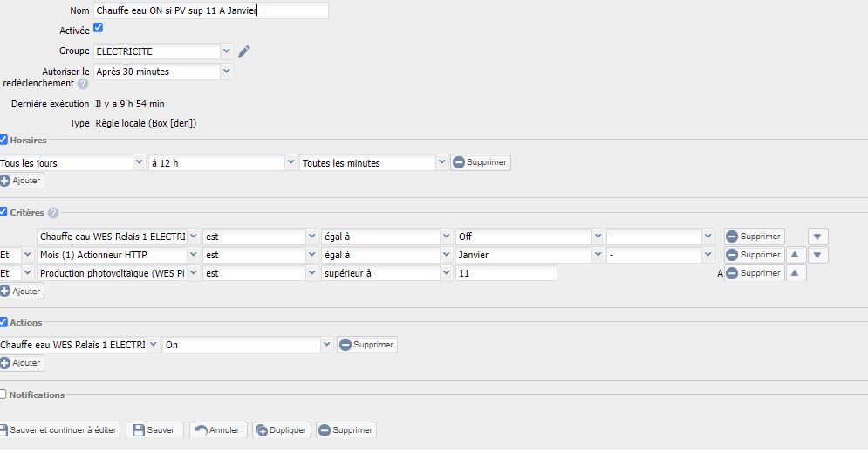This screenshot has height=453, width=868.
Task: Move the Janvier criterion row down
Action: (817, 255)
